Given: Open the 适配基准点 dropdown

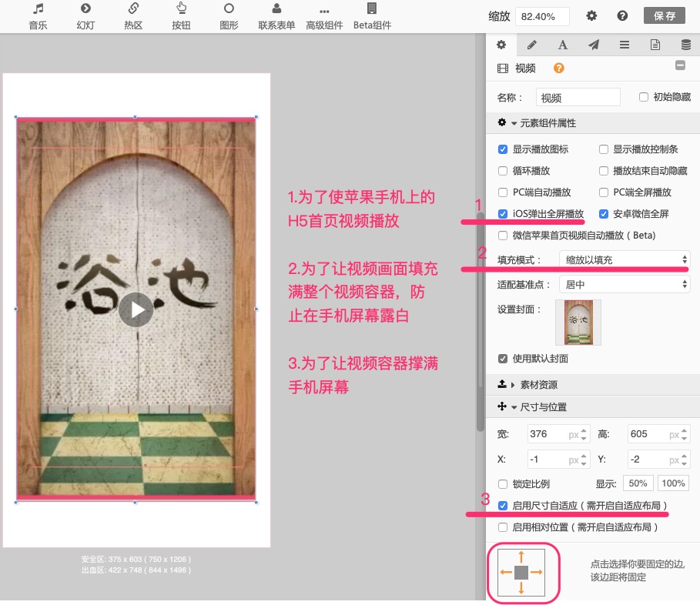Looking at the screenshot, I should 624,284.
